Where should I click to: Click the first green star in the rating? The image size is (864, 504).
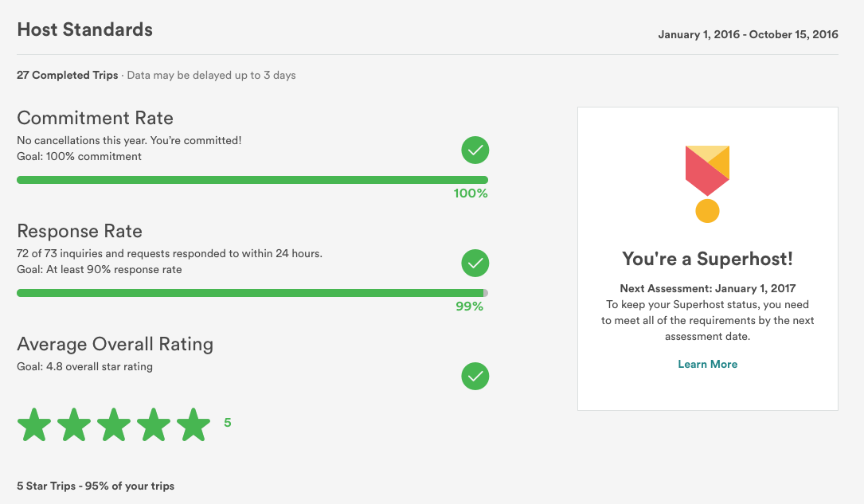(x=34, y=424)
